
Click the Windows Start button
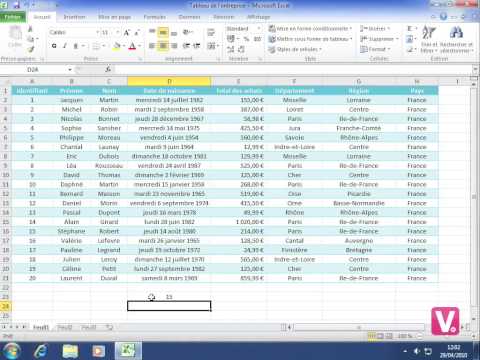(11, 351)
